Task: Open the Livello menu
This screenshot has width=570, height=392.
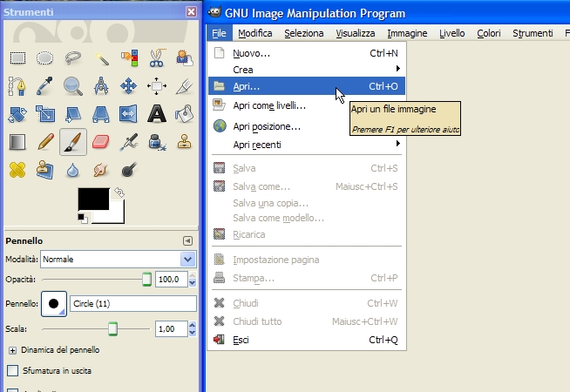Action: tap(451, 33)
